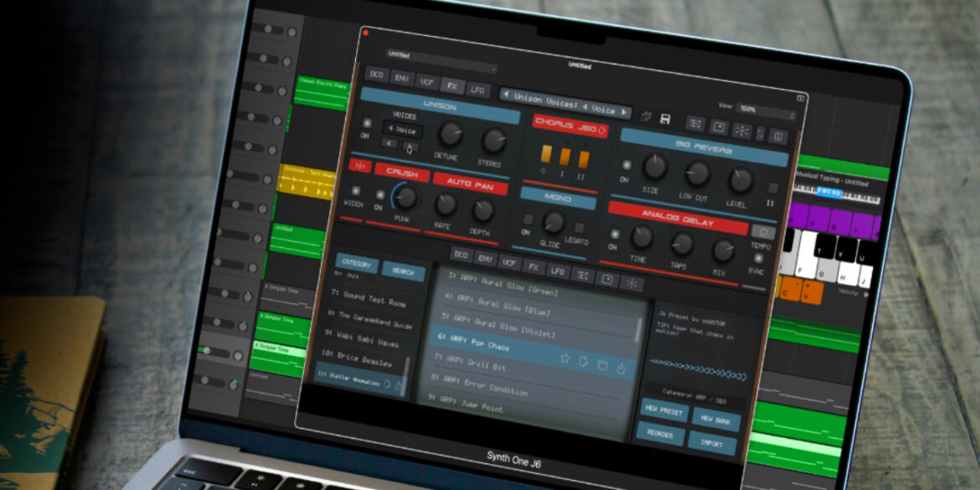Toggle the delay Sync switch

coord(758,258)
